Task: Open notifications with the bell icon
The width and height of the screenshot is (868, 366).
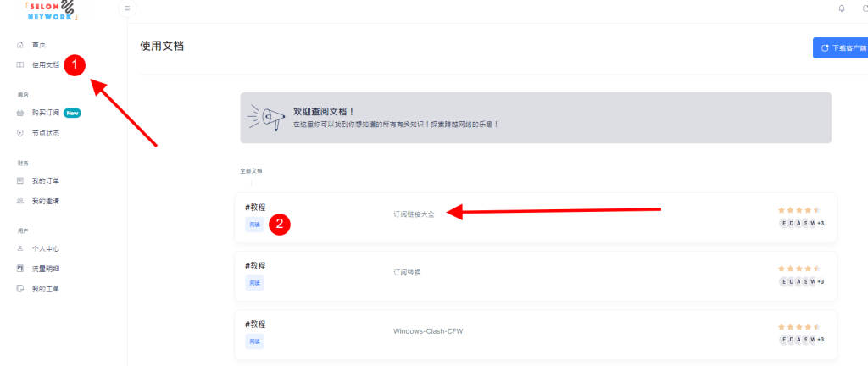Action: pyautogui.click(x=841, y=8)
